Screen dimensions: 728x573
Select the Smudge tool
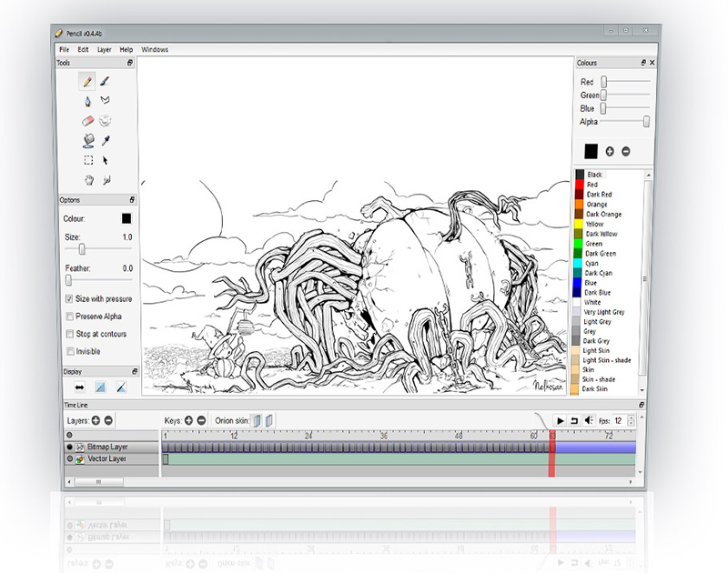point(106,179)
